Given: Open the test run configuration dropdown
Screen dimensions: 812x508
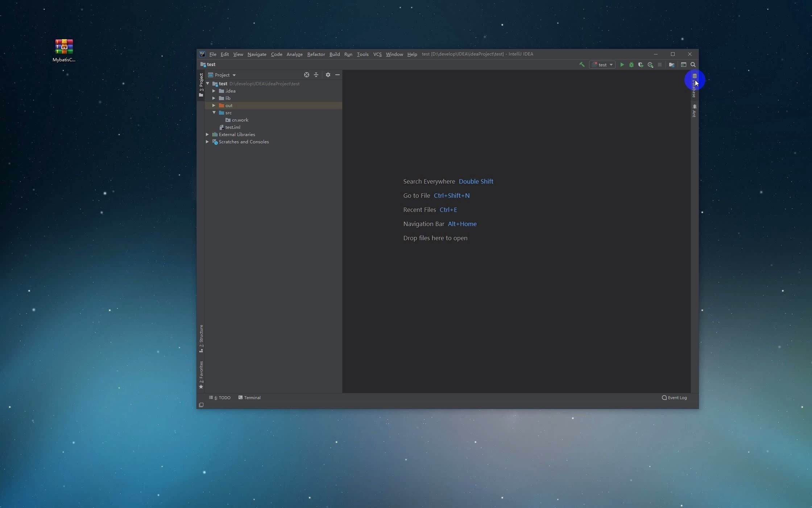Looking at the screenshot, I should pyautogui.click(x=602, y=65).
